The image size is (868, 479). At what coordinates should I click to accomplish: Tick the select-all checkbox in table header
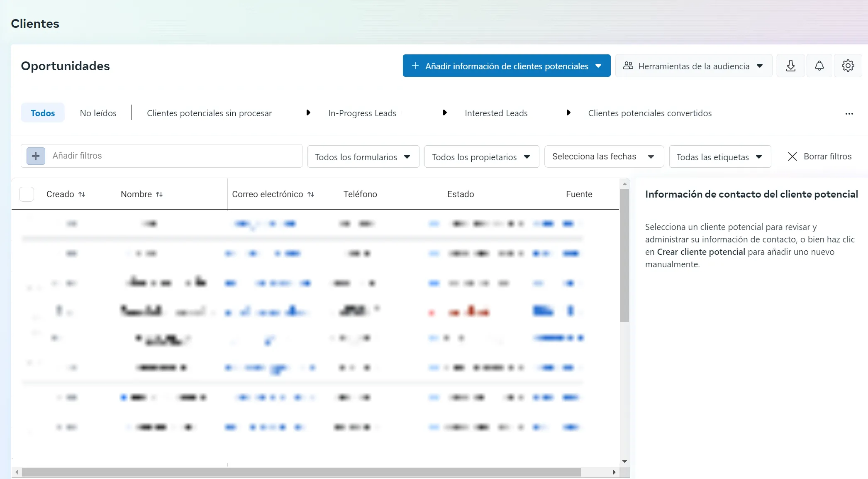point(27,194)
